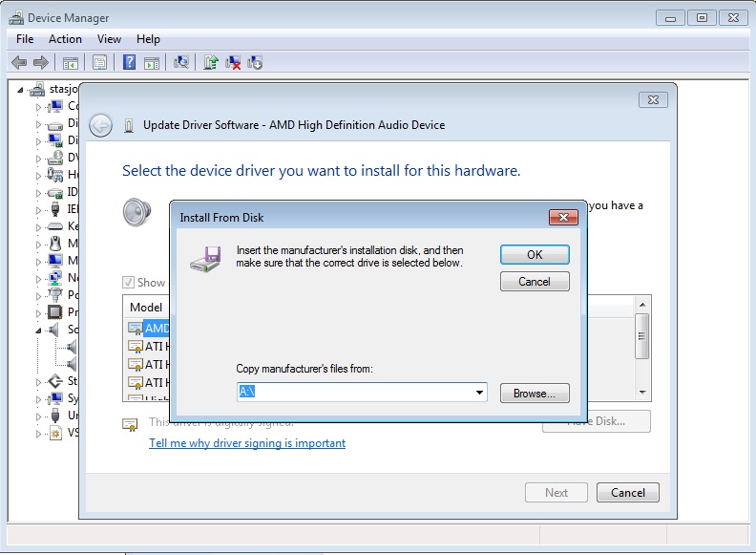This screenshot has height=555, width=756.
Task: Click the Mice device icon in tree
Action: (x=55, y=244)
